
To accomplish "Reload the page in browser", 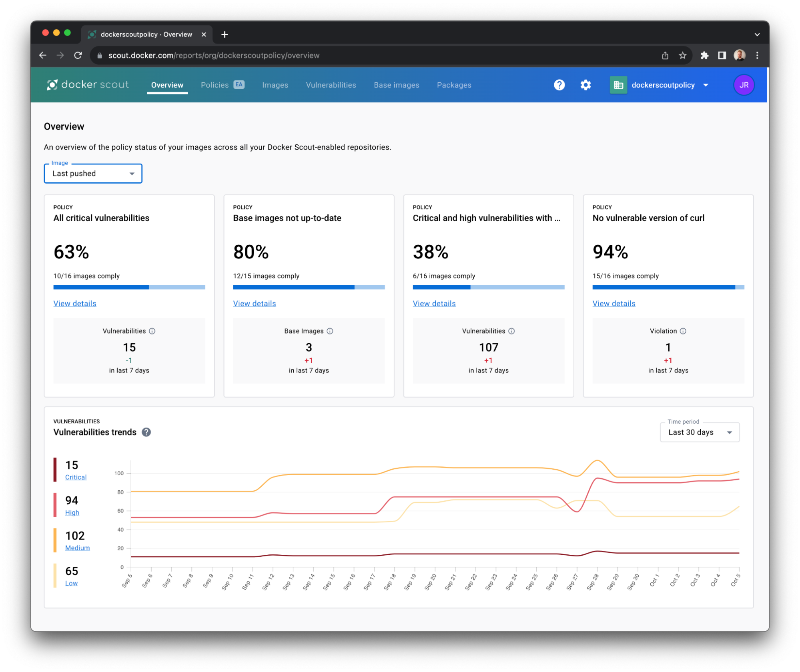I will tap(78, 56).
